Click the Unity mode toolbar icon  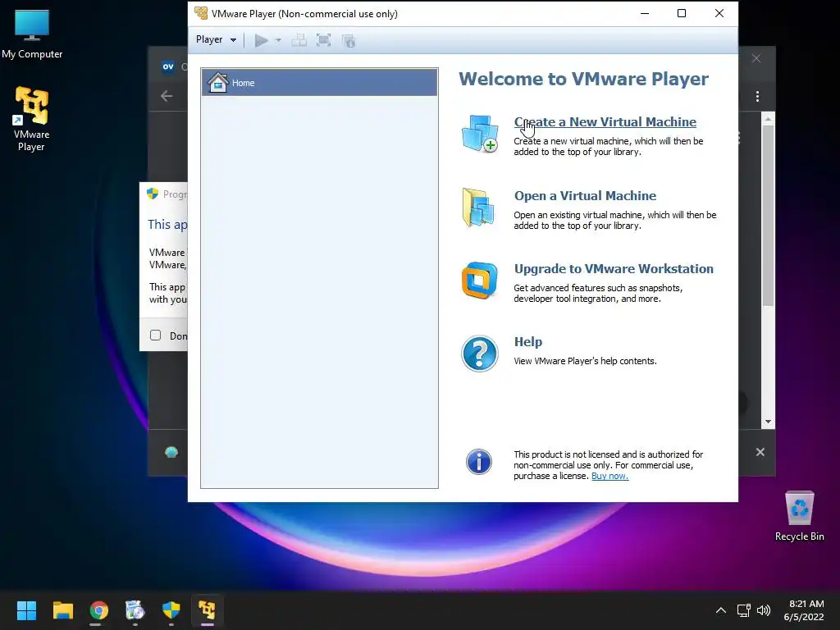(348, 40)
